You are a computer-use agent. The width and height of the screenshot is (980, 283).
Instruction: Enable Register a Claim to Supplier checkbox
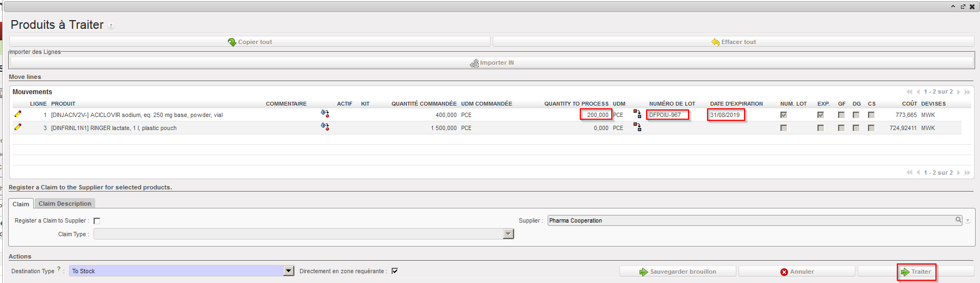pos(97,221)
